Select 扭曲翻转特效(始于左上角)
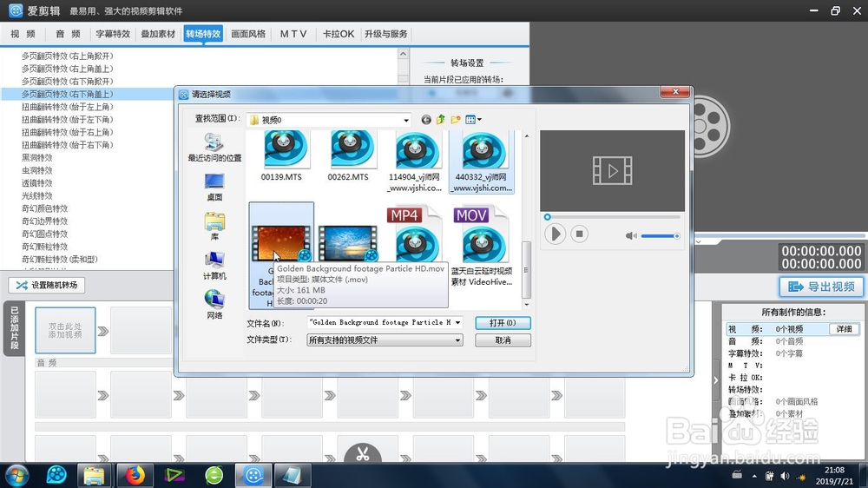Viewport: 868px width, 488px height. [68, 107]
